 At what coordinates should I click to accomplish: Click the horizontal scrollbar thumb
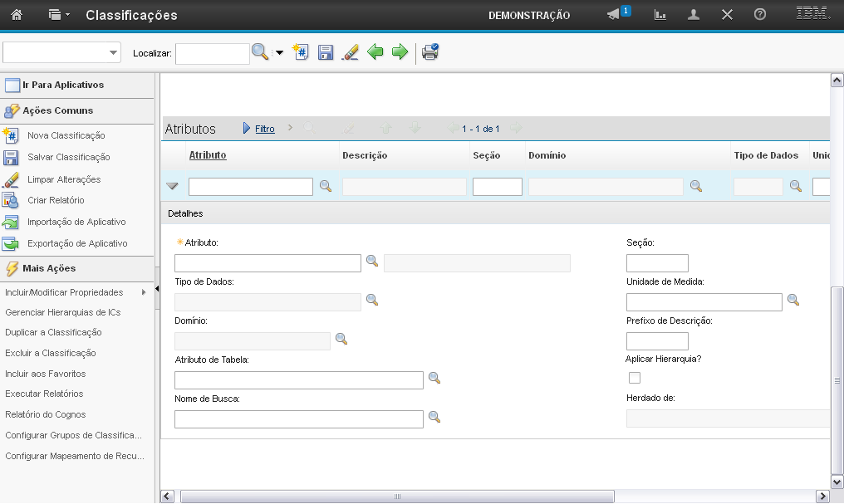tap(397, 496)
